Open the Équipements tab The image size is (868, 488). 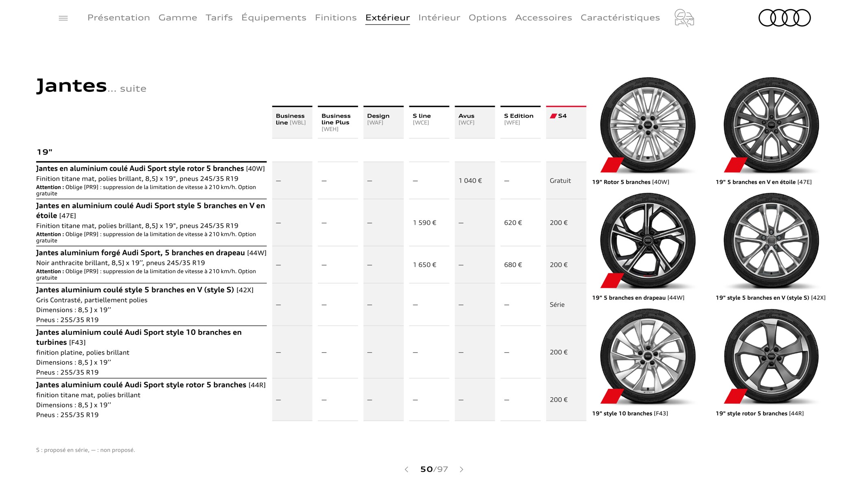pyautogui.click(x=274, y=17)
